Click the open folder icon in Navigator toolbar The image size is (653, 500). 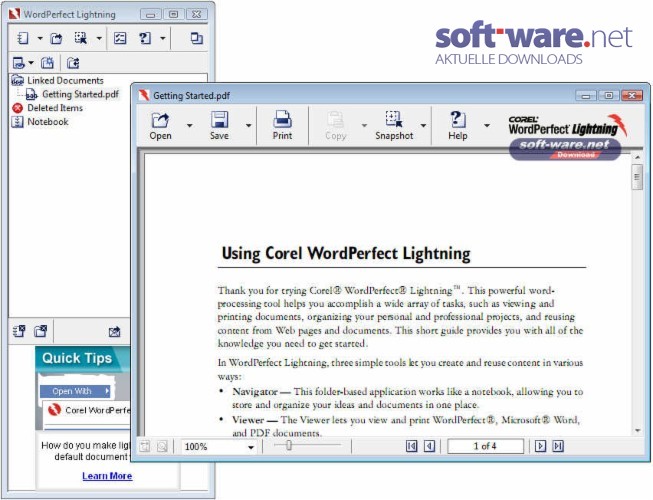point(56,38)
